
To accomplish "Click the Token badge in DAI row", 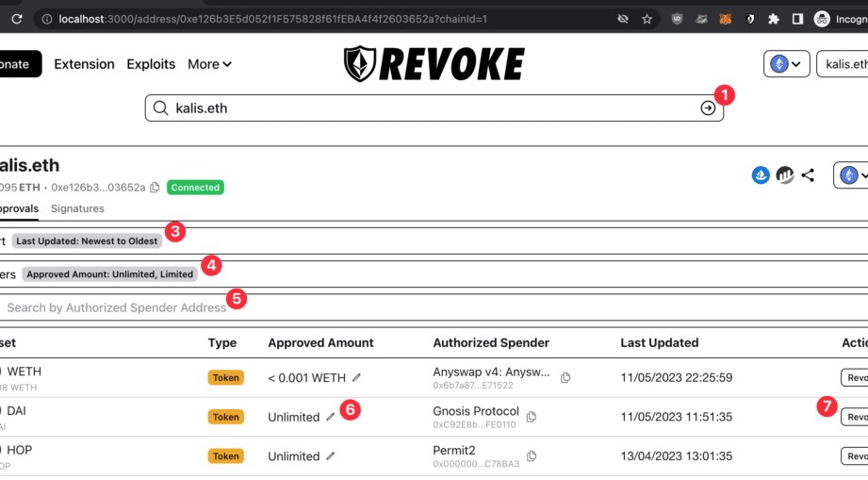I will [226, 417].
